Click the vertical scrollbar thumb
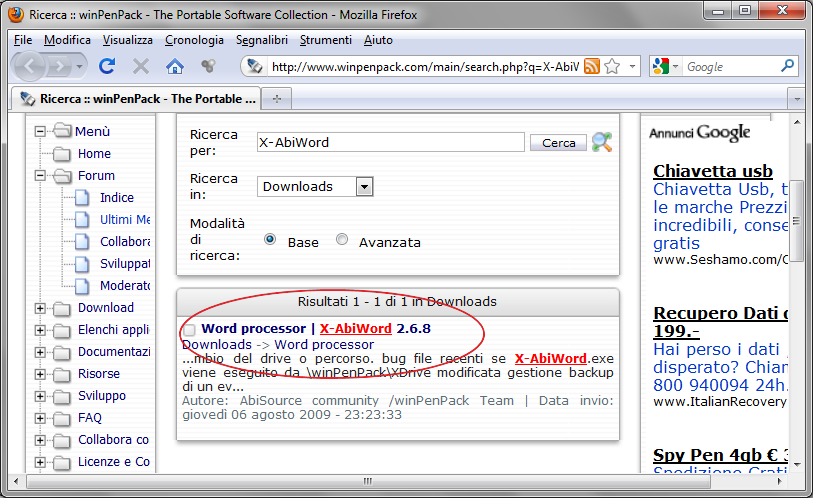 (x=796, y=222)
